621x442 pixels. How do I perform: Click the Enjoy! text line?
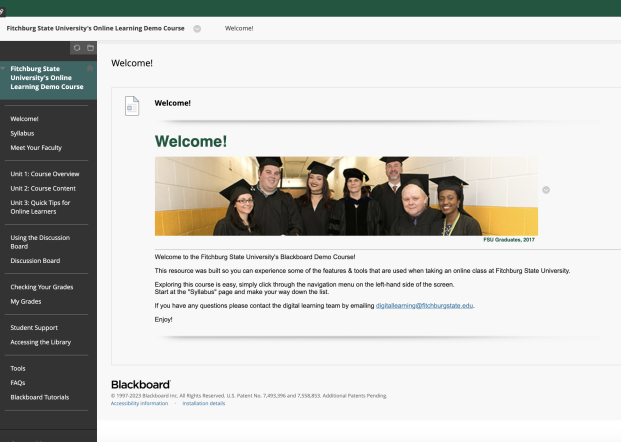tap(163, 320)
